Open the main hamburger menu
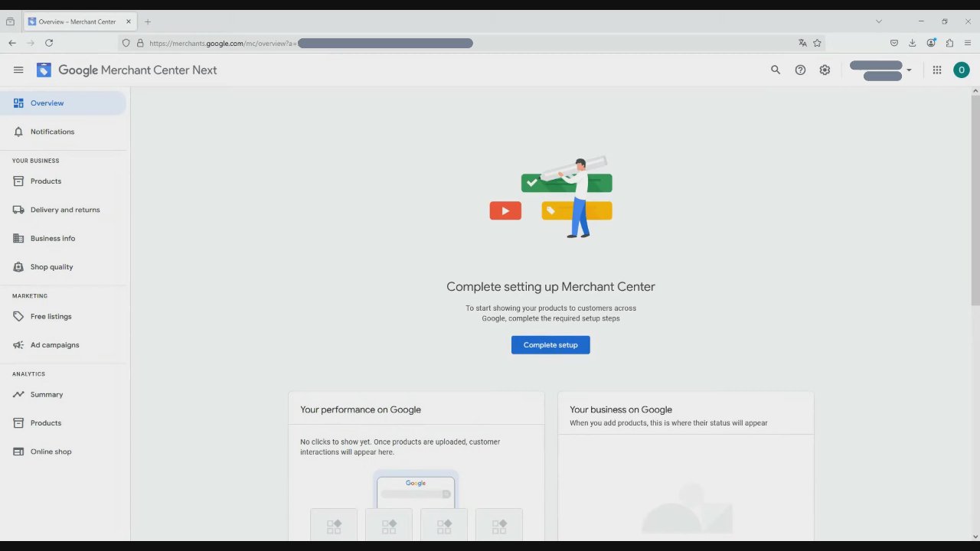 pyautogui.click(x=18, y=70)
